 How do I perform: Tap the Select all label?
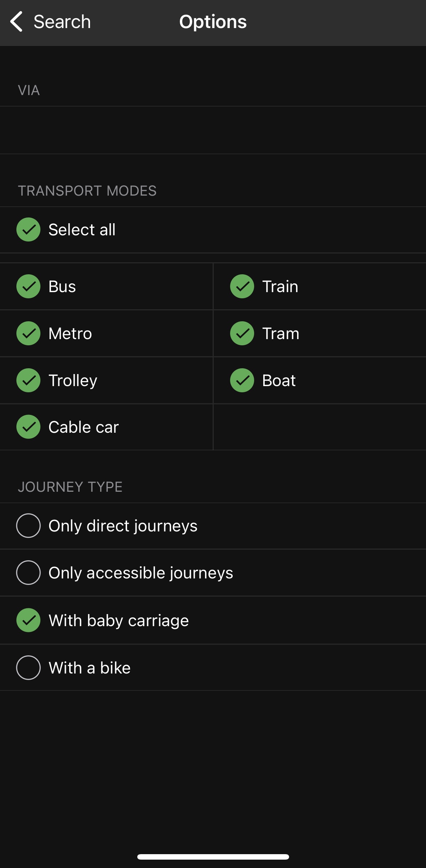[x=82, y=230]
